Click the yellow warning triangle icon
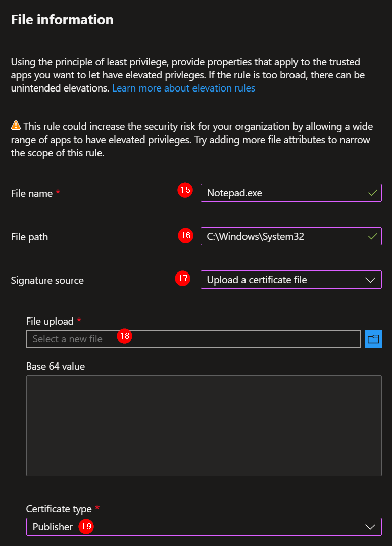 [x=16, y=126]
